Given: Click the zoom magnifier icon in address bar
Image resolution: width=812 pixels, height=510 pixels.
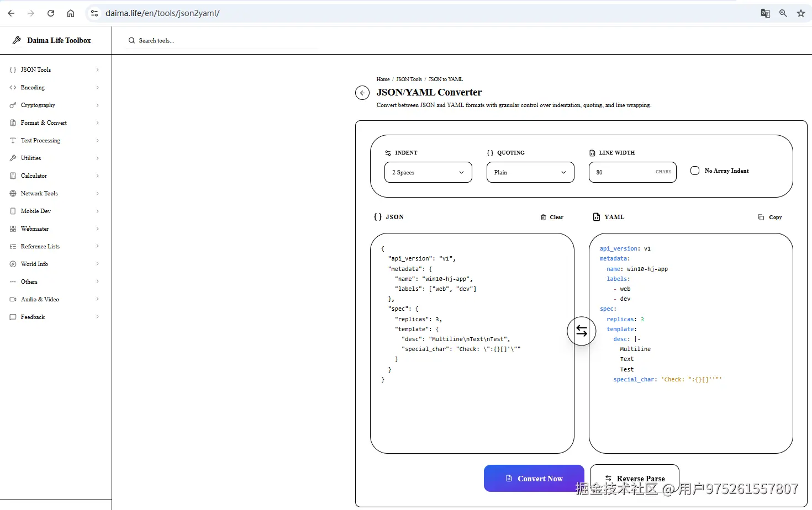Looking at the screenshot, I should [x=783, y=13].
